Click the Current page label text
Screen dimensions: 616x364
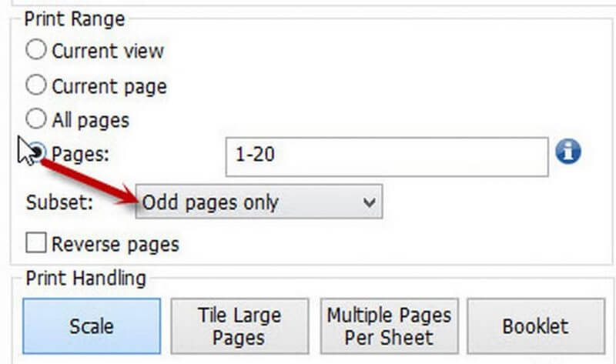pos(109,85)
